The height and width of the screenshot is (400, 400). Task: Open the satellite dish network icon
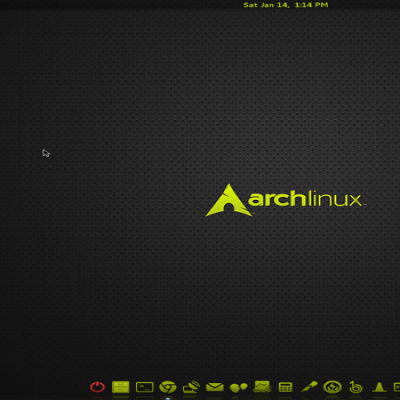pos(191,387)
